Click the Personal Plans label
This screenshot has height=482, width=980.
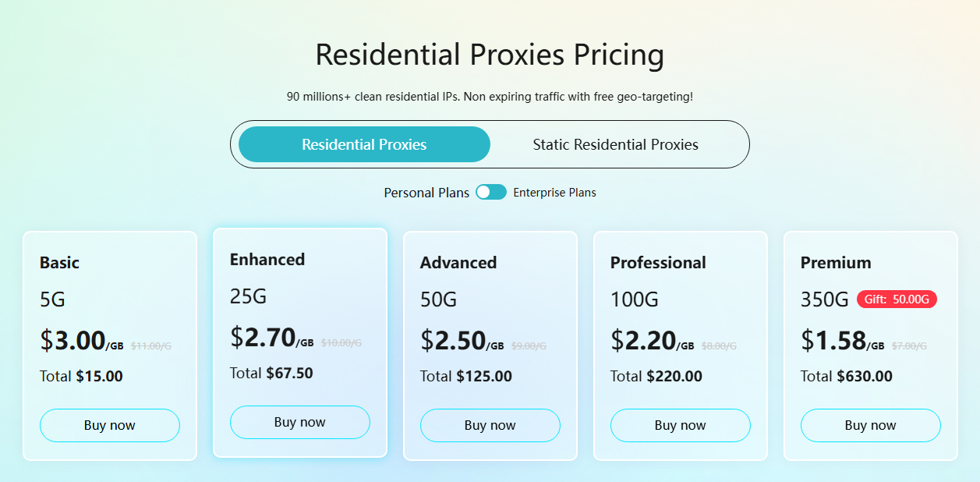[426, 193]
